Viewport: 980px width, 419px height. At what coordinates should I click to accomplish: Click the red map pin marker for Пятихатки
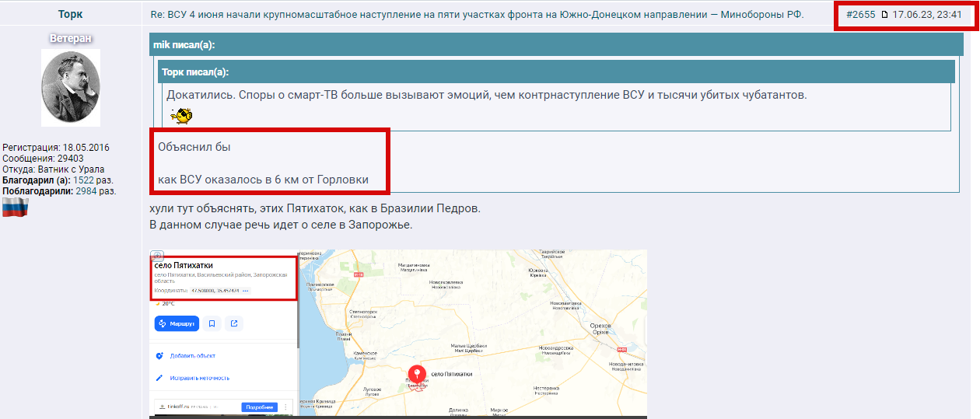tap(416, 375)
